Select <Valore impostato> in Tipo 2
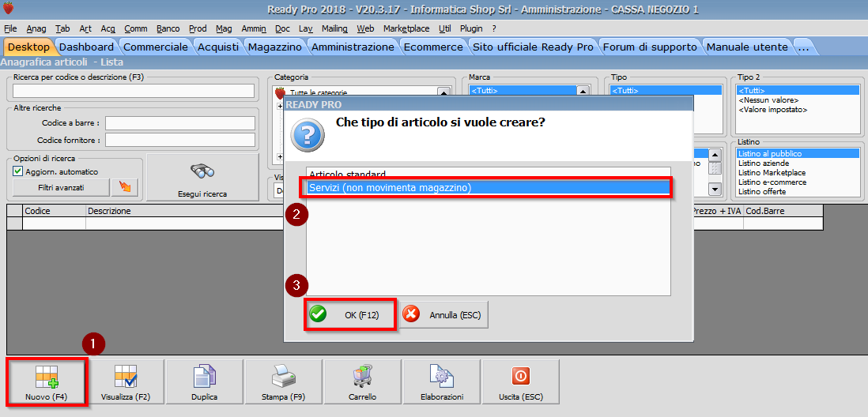The image size is (868, 417). coord(773,110)
